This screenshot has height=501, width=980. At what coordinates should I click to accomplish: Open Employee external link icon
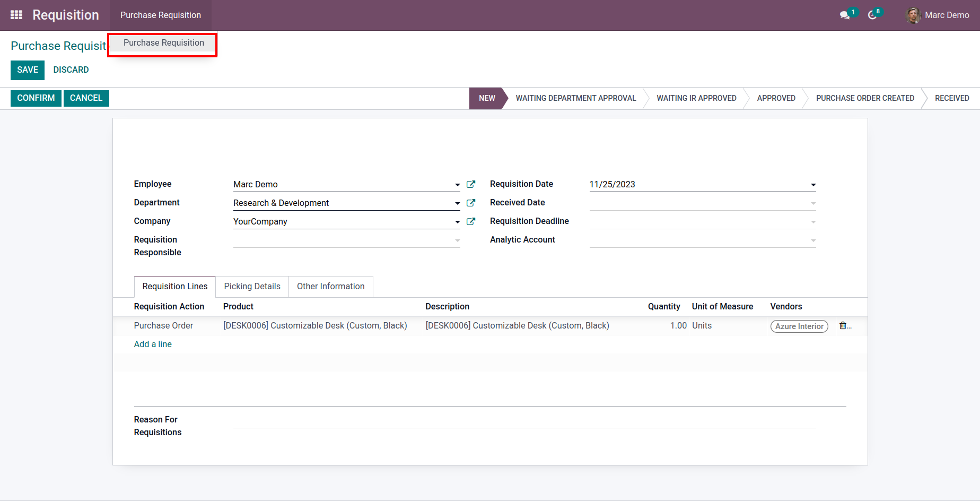click(x=470, y=184)
